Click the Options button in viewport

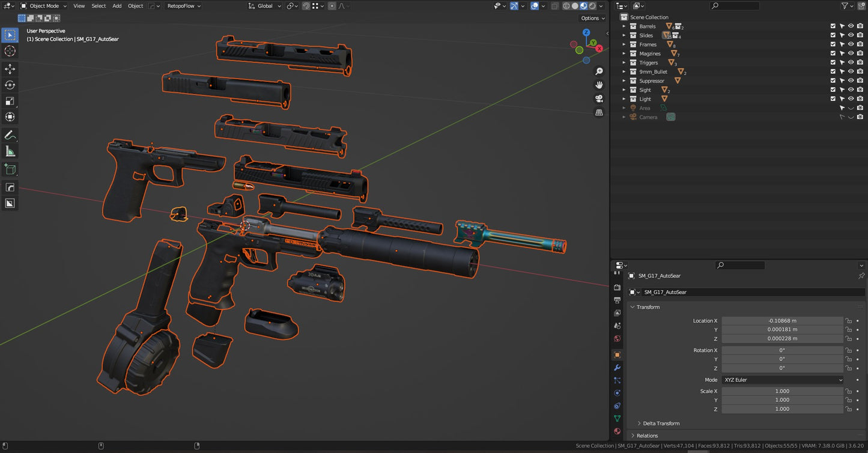coord(592,18)
